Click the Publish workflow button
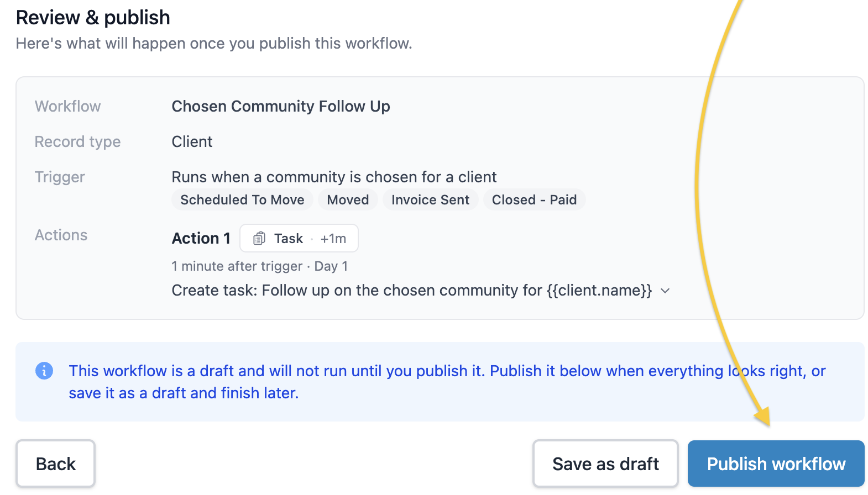This screenshot has width=868, height=495. tap(776, 464)
